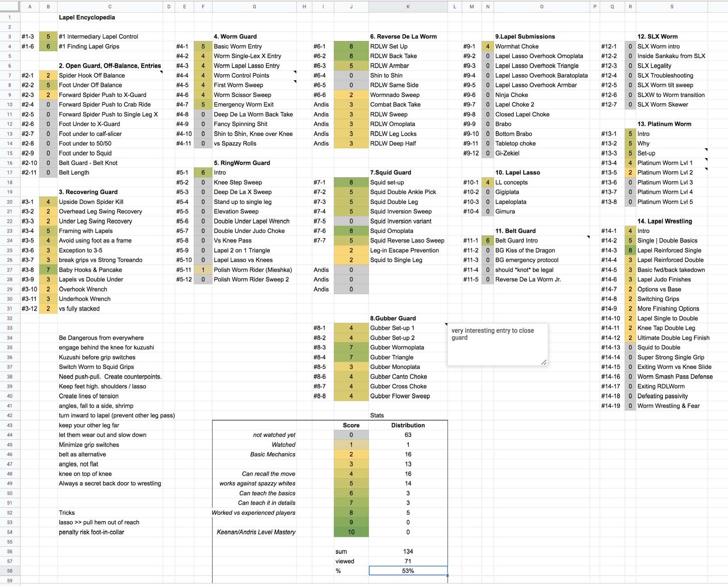The image size is (728, 586).
Task: Click the 'Spider Hook Off Balance' cell
Action: click(x=92, y=75)
